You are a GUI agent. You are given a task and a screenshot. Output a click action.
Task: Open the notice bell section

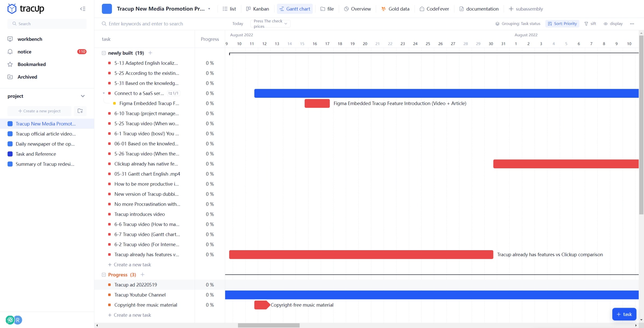click(24, 52)
